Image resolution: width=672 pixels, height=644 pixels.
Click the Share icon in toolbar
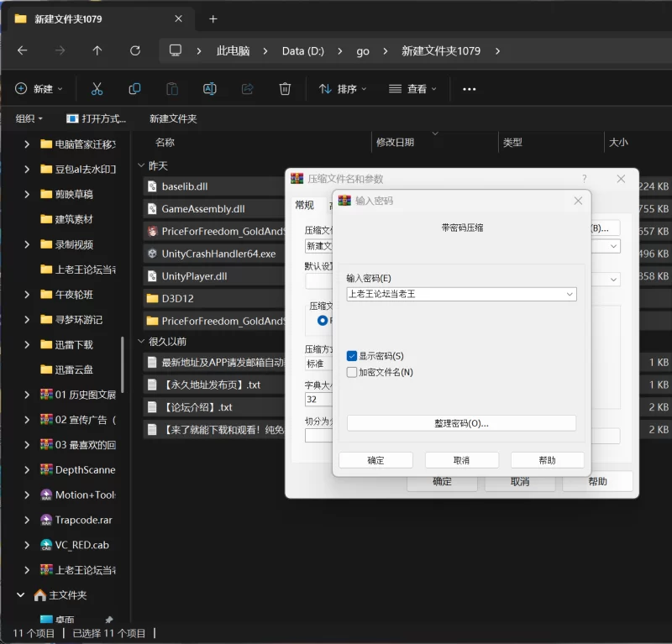click(247, 89)
